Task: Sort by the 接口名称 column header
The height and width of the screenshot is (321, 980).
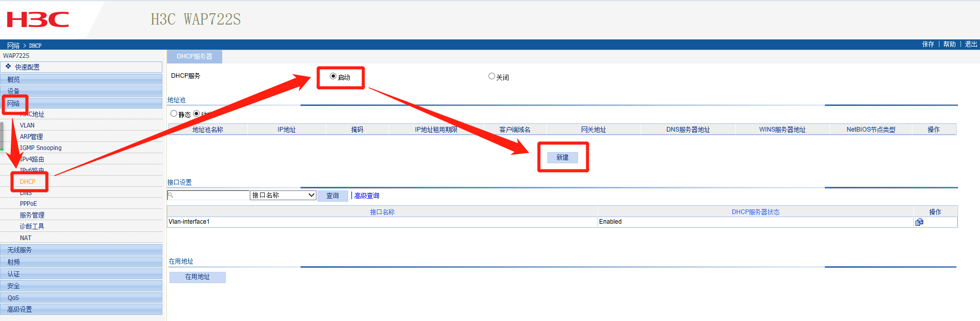Action: click(382, 212)
